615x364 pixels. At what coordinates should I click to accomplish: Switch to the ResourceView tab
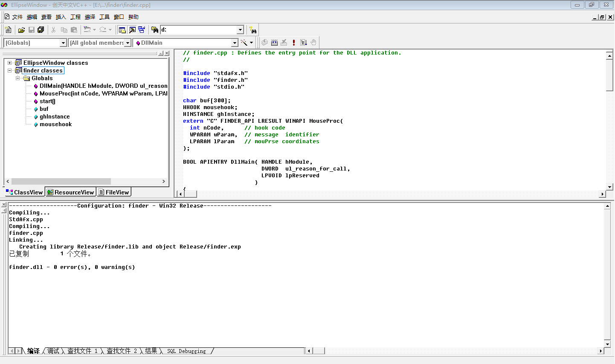click(x=71, y=192)
